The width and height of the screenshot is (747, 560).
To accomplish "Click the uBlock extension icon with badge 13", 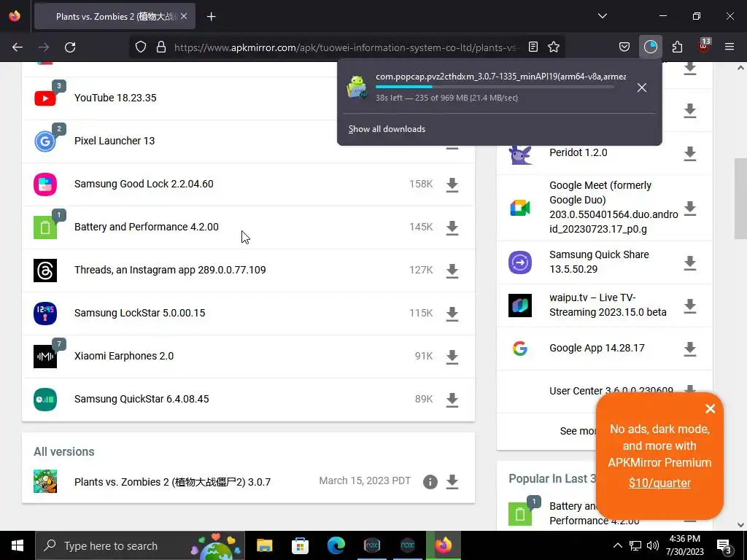I will point(703,47).
